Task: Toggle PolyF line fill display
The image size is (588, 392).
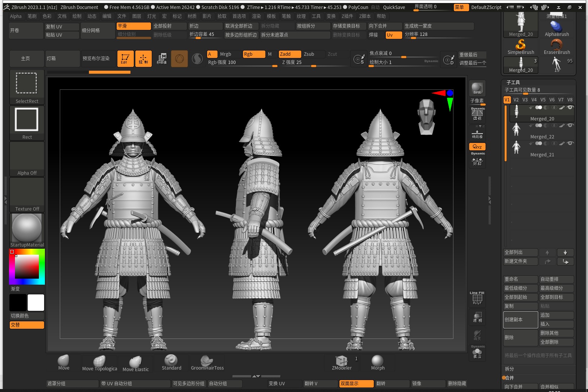Action: point(477,299)
